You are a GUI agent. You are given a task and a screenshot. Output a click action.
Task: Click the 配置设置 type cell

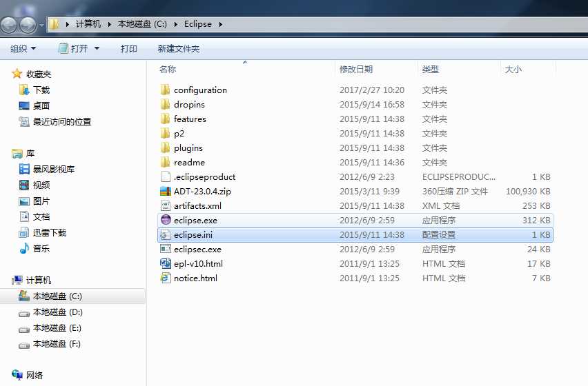(439, 235)
